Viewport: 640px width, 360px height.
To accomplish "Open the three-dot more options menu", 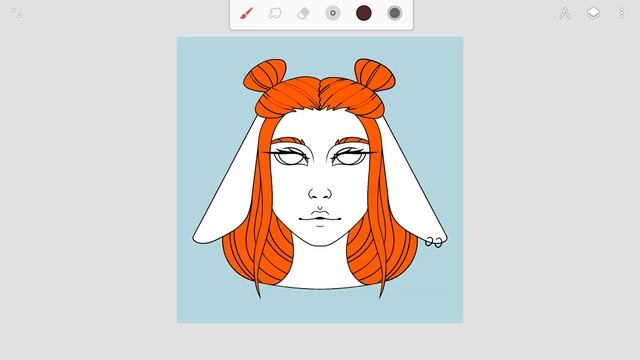I will (x=621, y=13).
